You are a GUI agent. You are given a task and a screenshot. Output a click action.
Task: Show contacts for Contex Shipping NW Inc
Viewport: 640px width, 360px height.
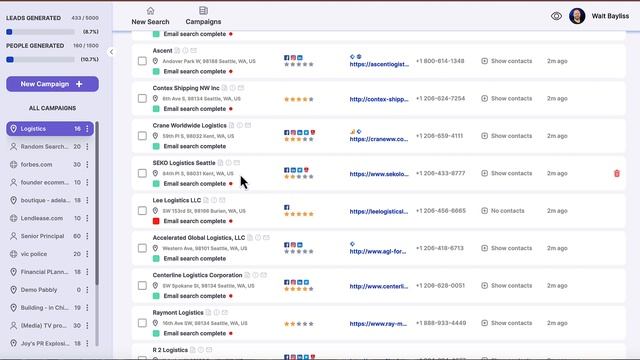507,99
